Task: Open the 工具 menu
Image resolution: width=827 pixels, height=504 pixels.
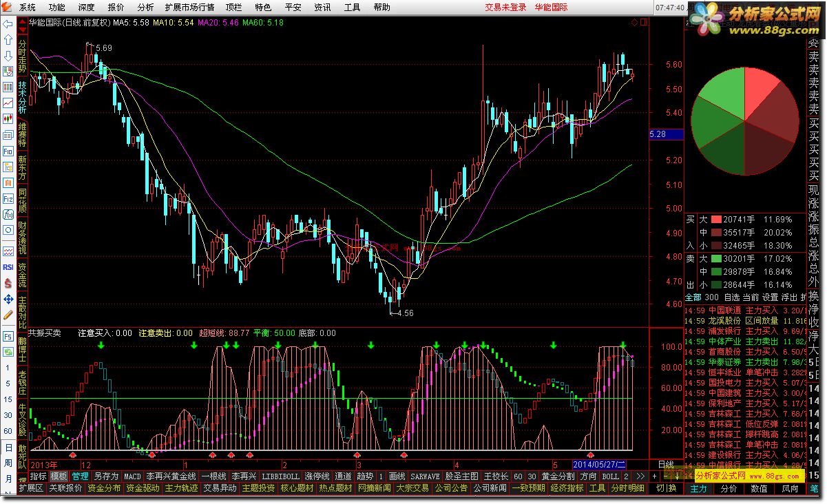Action: (352, 7)
